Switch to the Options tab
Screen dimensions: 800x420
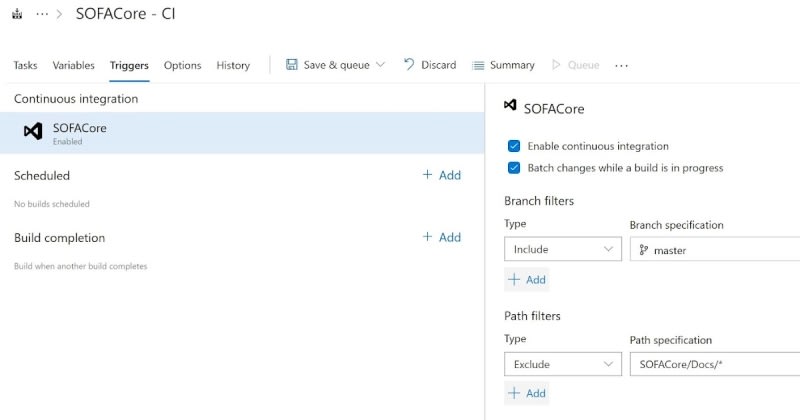(182, 66)
